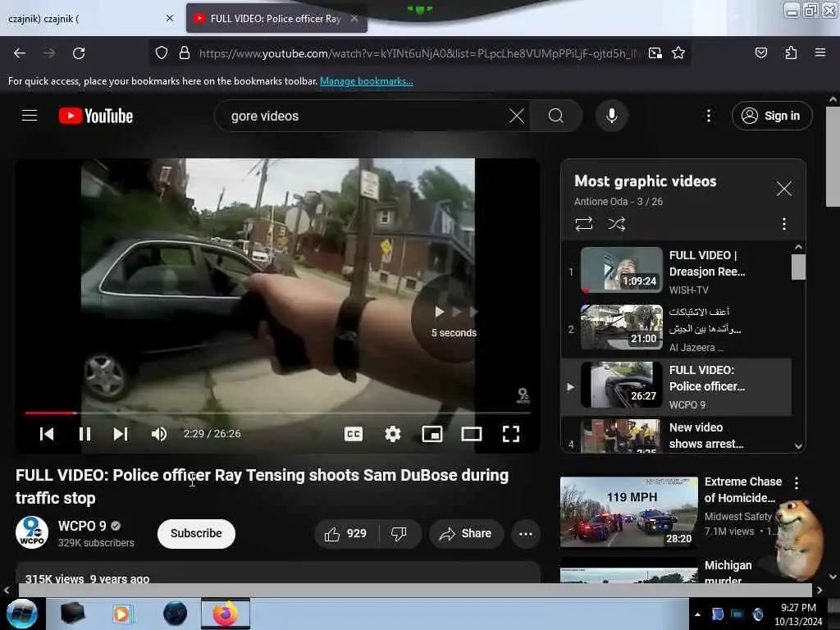Open more actions ellipsis menu
The height and width of the screenshot is (630, 840).
pos(526,533)
